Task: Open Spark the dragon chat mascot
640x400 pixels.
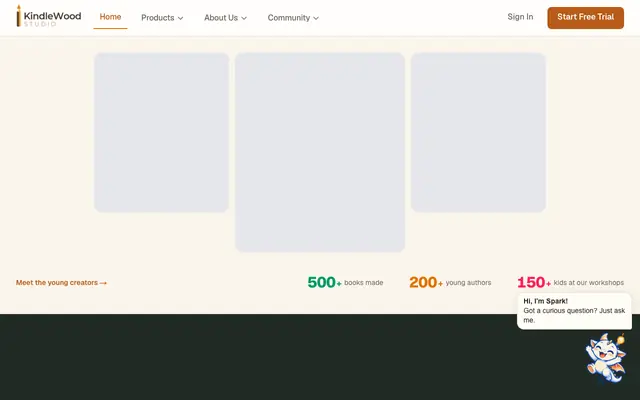Action: point(606,358)
